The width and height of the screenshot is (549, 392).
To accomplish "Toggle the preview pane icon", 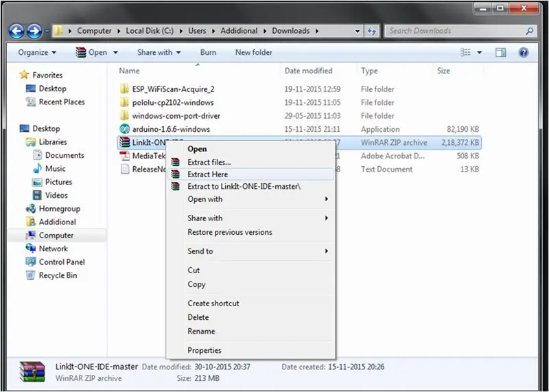I will pyautogui.click(x=501, y=53).
